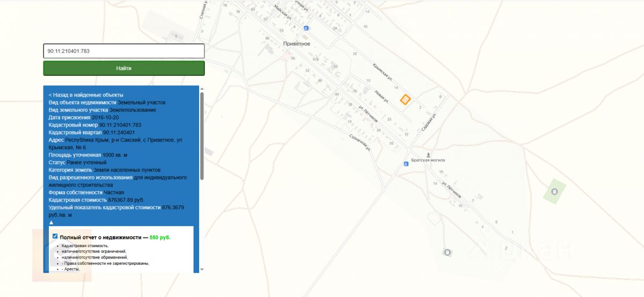The width and height of the screenshot is (644, 297).
Task: Click the memorial icon in the green park area
Action: (x=554, y=191)
